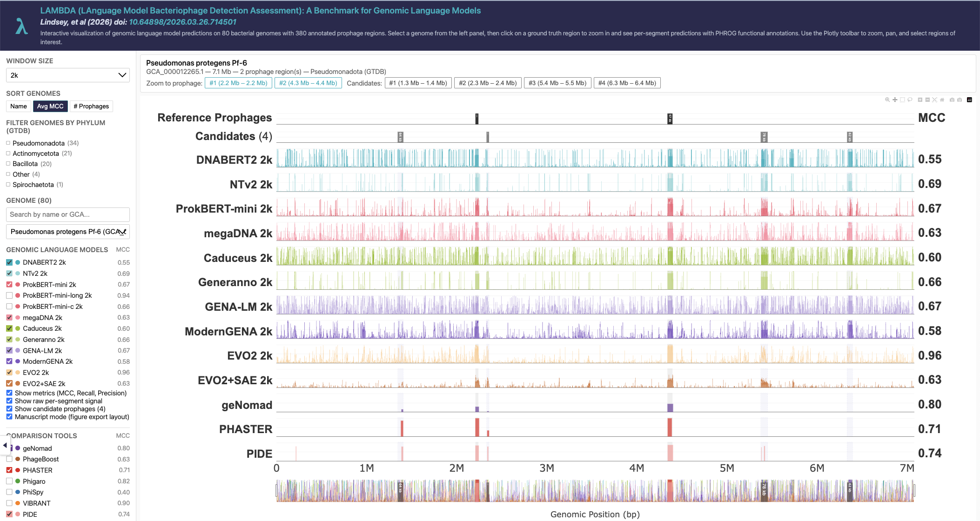Open the genome selection dropdown

click(68, 232)
